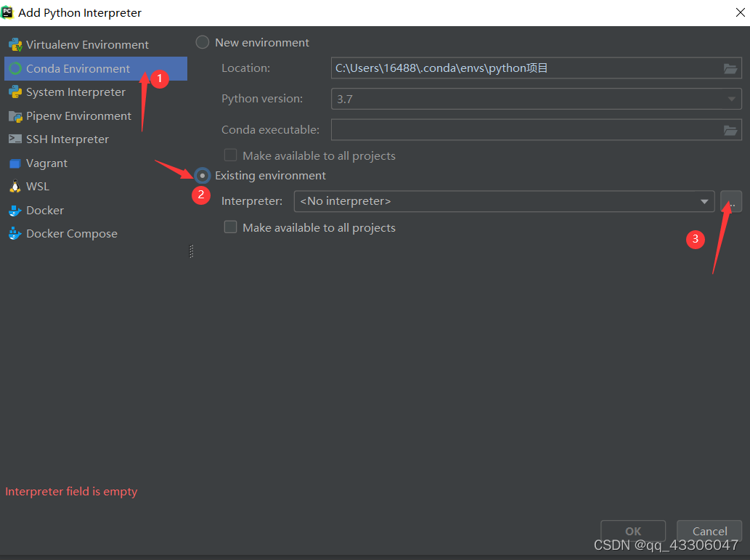Choose System Interpreter in the sidebar
The height and width of the screenshot is (560, 750).
tap(96, 92)
